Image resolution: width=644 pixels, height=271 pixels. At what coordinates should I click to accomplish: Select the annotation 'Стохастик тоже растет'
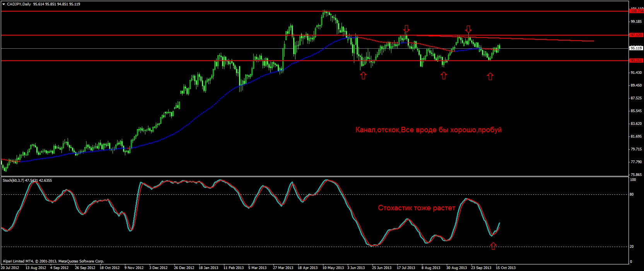point(417,208)
